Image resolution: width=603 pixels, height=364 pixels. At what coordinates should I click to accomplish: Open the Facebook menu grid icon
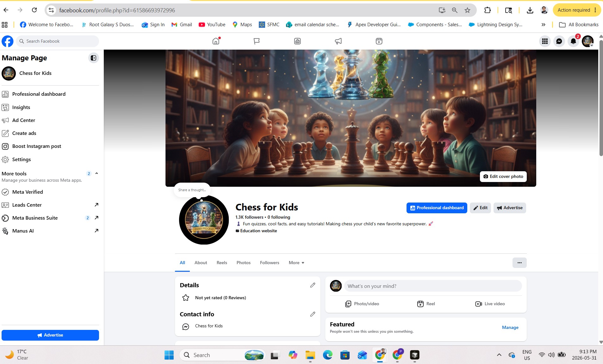(545, 41)
